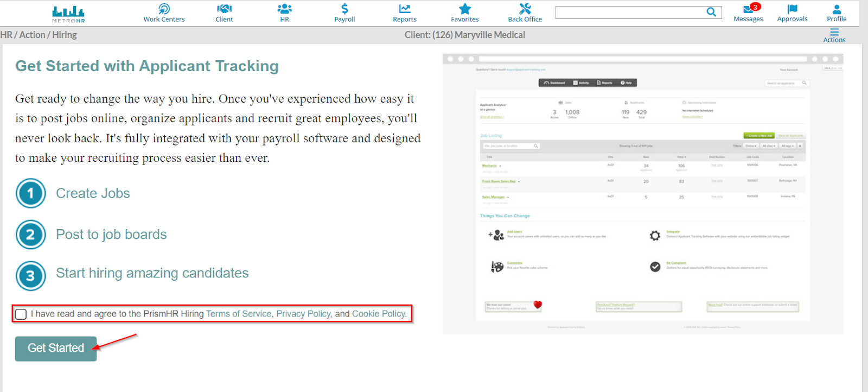Click the Get Started with Applicant Tracking heading
Screen dimensions: 868x392
pos(147,66)
